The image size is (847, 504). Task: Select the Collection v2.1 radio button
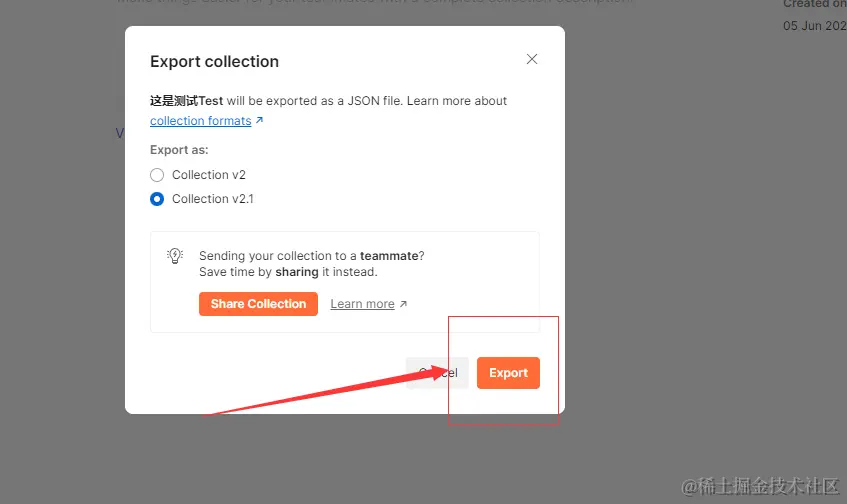(x=157, y=199)
